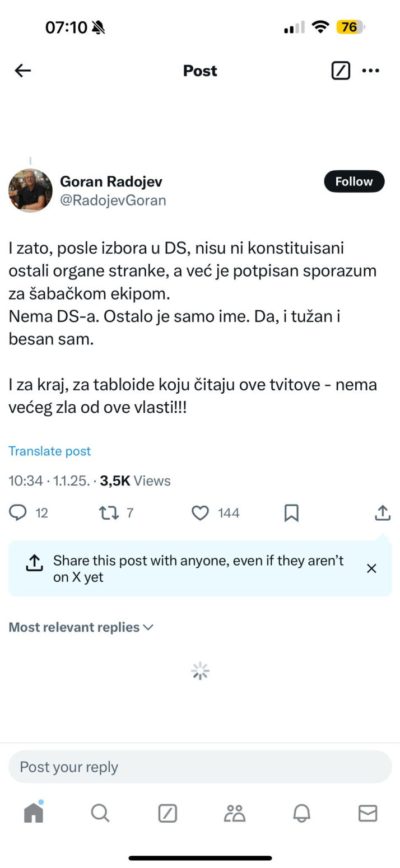Open the Search tab
400x868 pixels.
pyautogui.click(x=100, y=813)
